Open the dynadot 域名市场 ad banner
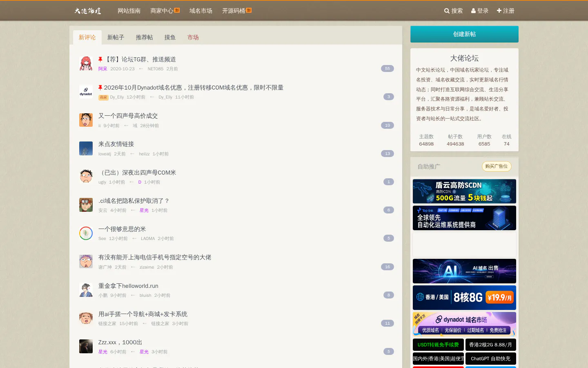The height and width of the screenshot is (368, 588). pos(464,324)
